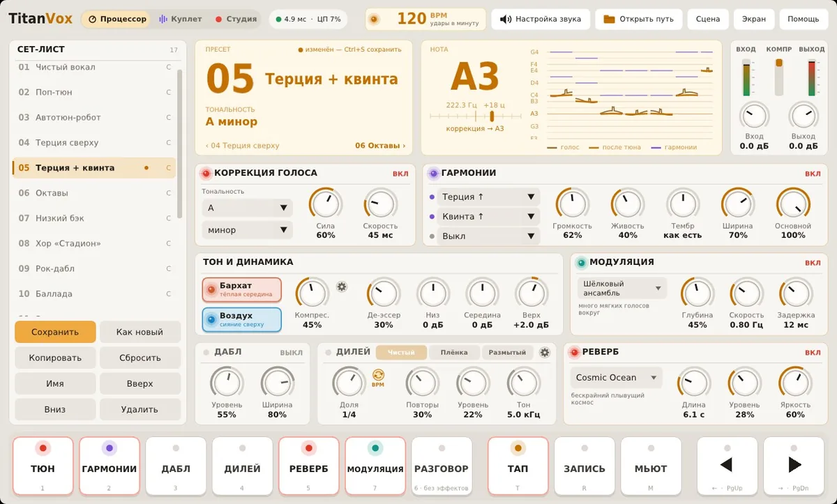Click the Как новый button
Image resolution: width=837 pixels, height=504 pixels.
pos(140,332)
